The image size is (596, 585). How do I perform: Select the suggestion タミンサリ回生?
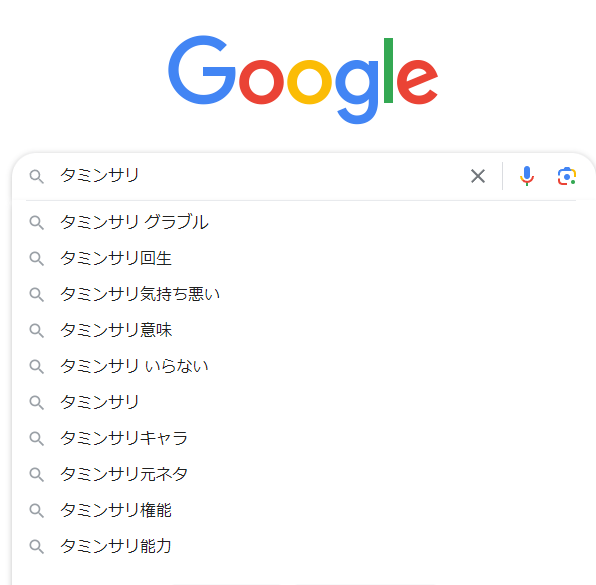click(x=304, y=258)
